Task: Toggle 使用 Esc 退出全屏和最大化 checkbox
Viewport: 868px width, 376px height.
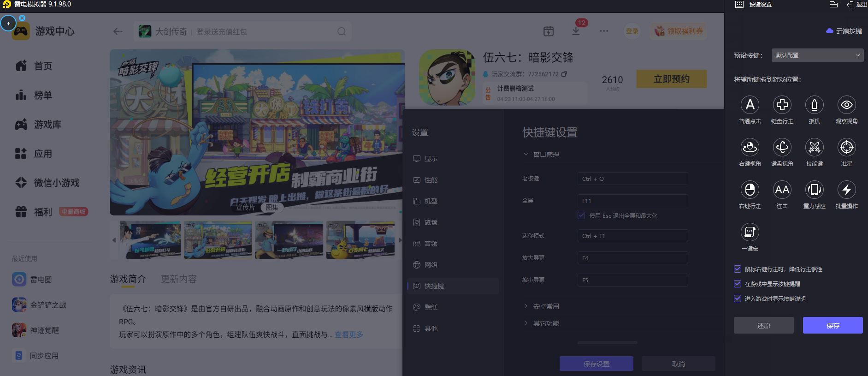Action: click(581, 215)
